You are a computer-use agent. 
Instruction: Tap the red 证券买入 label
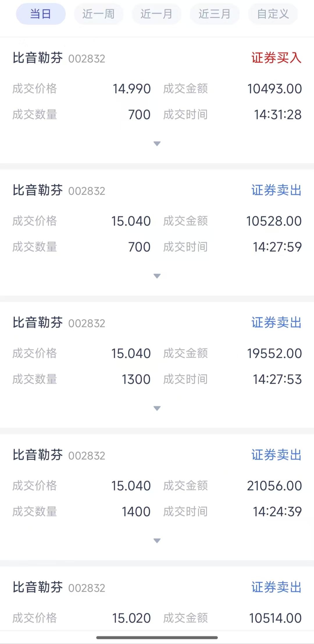276,58
